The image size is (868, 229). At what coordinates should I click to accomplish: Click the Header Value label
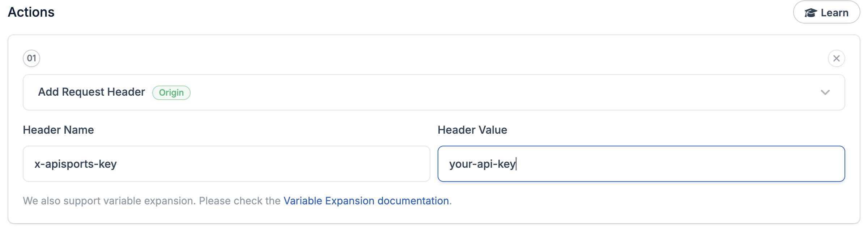[x=472, y=130]
